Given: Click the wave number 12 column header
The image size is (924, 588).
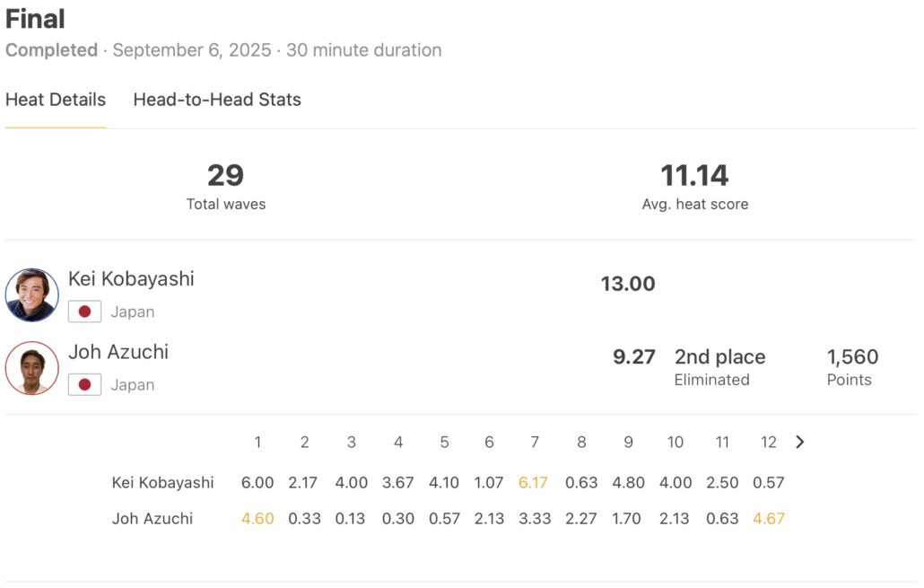Looking at the screenshot, I should click(x=769, y=442).
